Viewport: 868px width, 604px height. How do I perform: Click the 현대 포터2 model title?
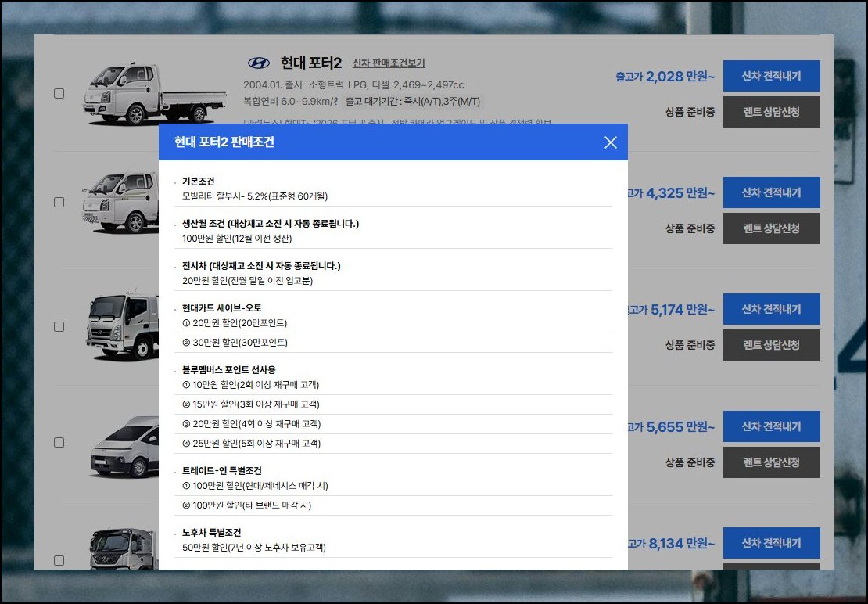(x=310, y=63)
